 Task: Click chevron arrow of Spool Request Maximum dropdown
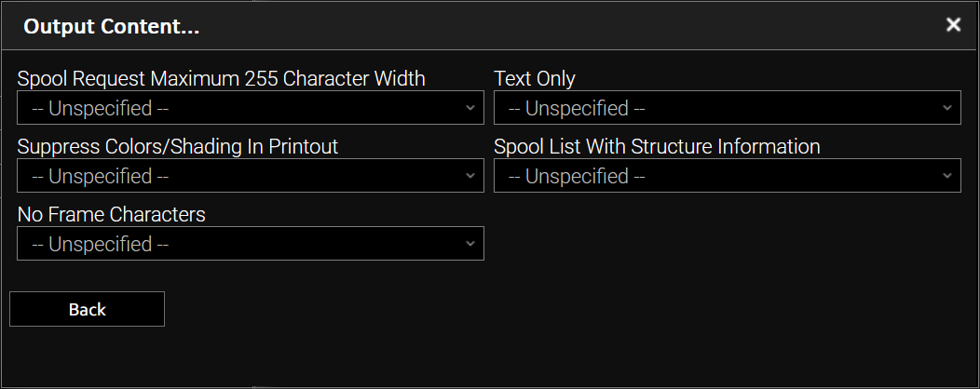pos(470,108)
